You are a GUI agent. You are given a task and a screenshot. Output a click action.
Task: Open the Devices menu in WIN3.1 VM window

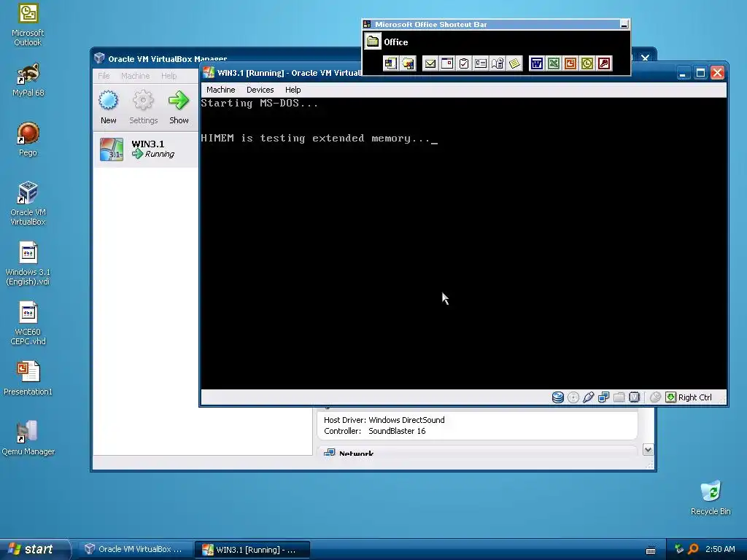pyautogui.click(x=260, y=90)
